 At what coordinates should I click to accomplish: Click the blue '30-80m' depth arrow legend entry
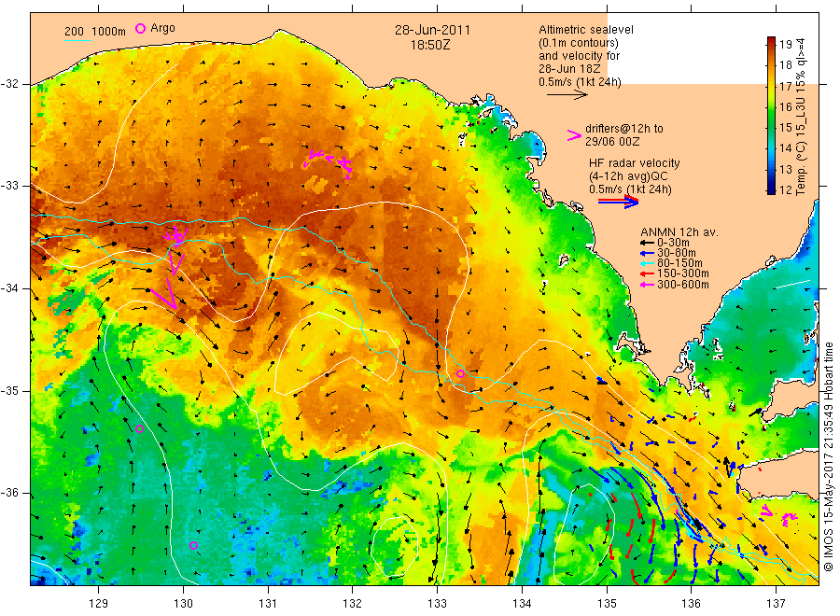click(668, 253)
